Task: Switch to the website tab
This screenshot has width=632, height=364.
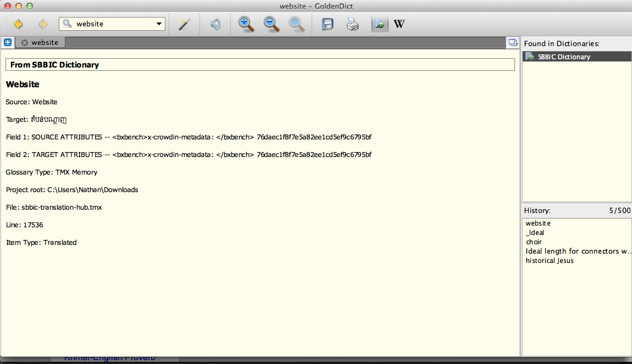Action: [46, 42]
